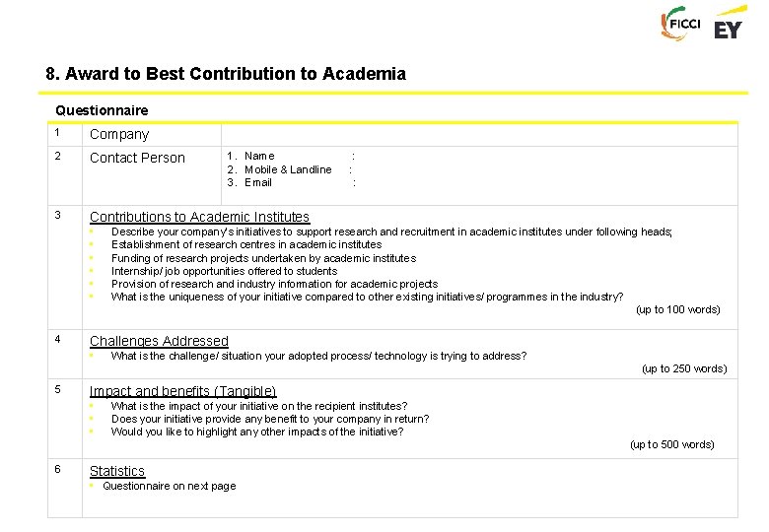The height and width of the screenshot is (532, 769).
Task: Click row number 1 cell
Action: point(65,134)
